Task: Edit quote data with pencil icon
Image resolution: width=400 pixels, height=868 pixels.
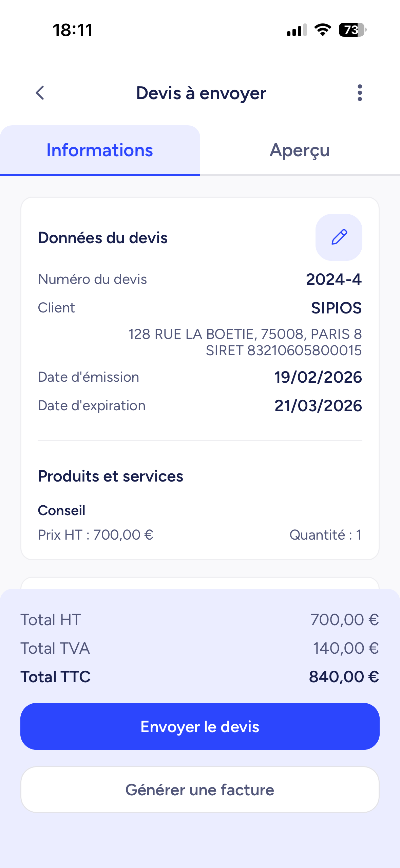Action: pyautogui.click(x=339, y=237)
